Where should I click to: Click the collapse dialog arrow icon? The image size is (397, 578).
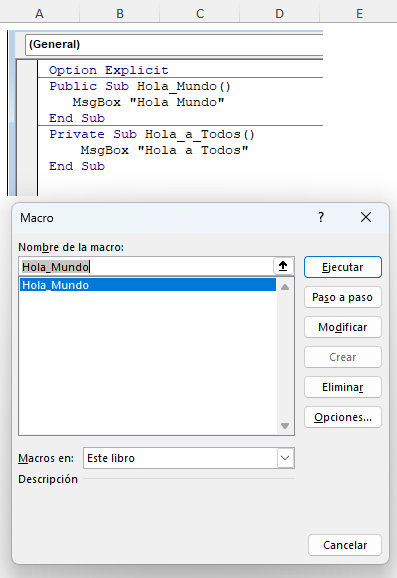point(283,266)
